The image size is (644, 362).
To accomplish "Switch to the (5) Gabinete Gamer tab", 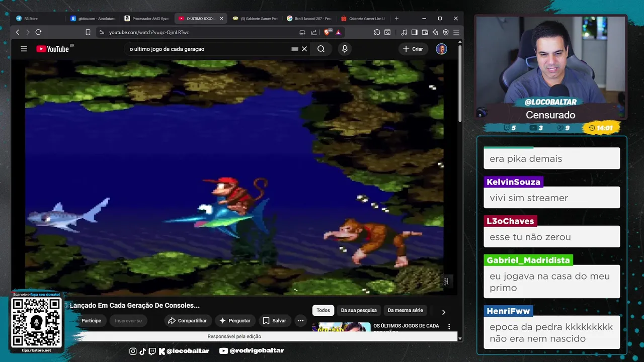I will coord(255,19).
